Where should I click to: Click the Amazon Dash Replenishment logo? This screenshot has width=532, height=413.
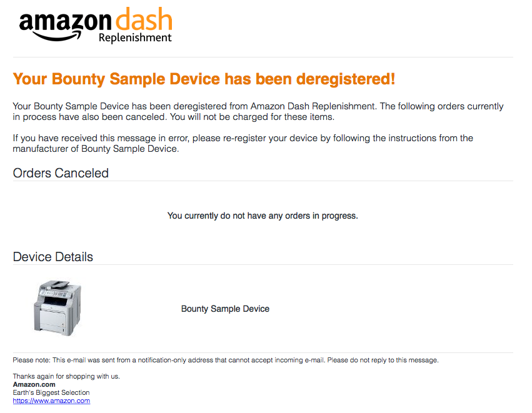96,26
